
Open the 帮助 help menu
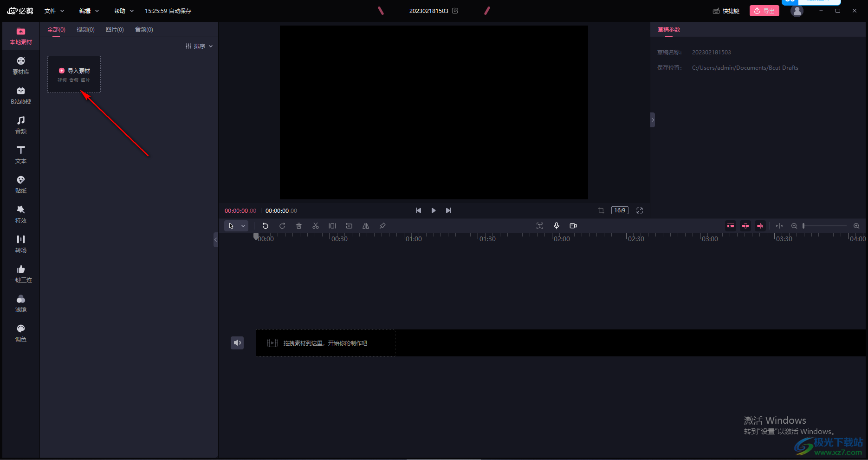pyautogui.click(x=124, y=11)
